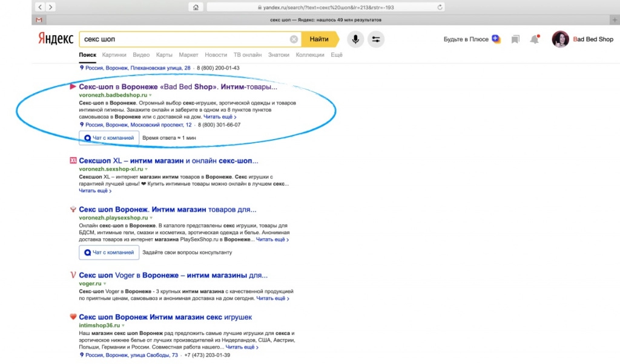Image resolution: width=620 pixels, height=364 pixels.
Task: Expand the voronezh.playsexshop.ru dropdown arrow
Action: pyautogui.click(x=151, y=218)
